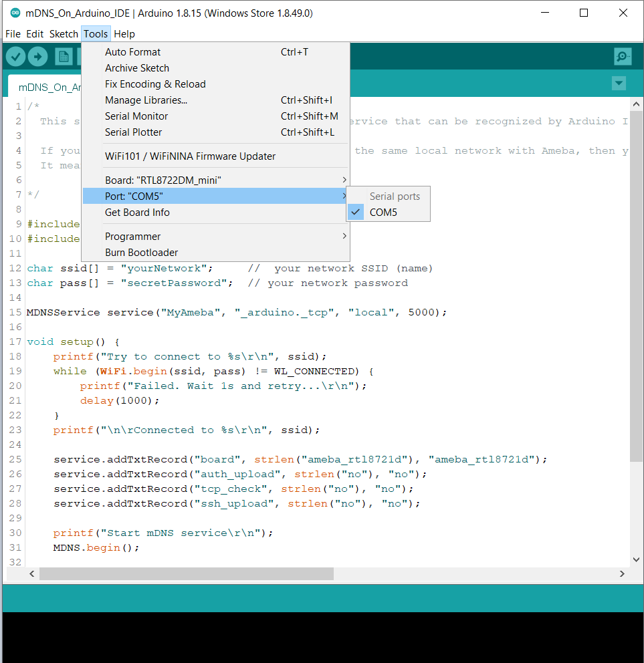Close the Arduino IDE window
Viewport: 644px width, 663px height.
623,13
